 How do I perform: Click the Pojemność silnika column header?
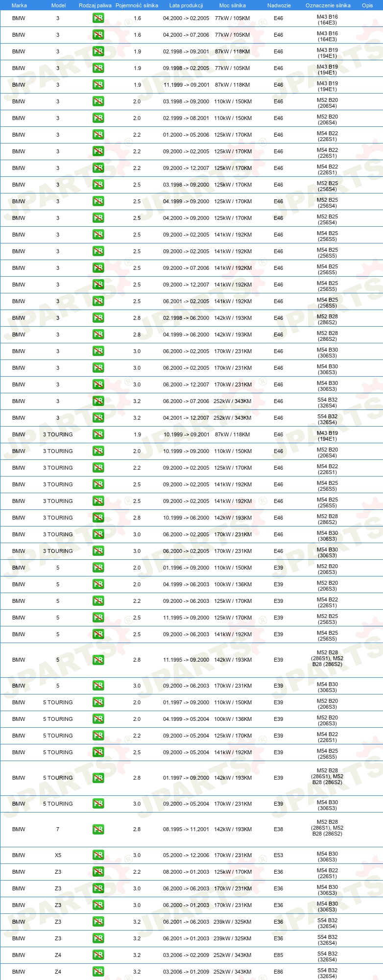[137, 5]
